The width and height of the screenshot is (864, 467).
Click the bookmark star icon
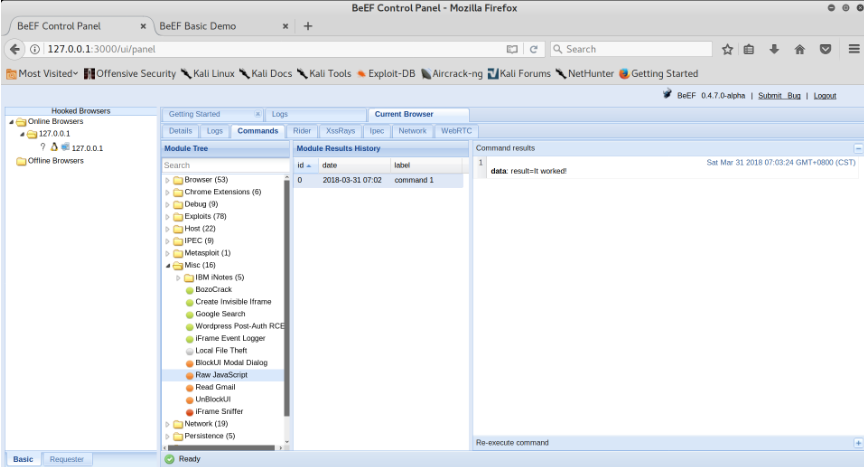pyautogui.click(x=727, y=49)
